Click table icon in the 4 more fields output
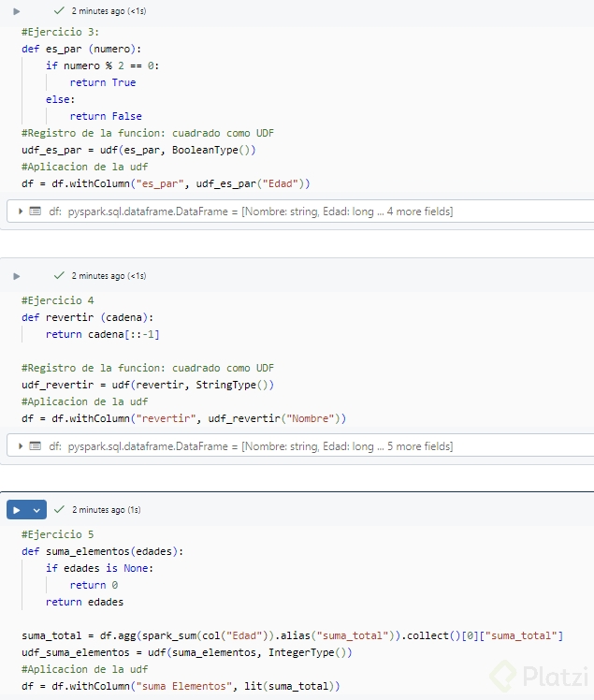The image size is (594, 700). click(x=36, y=211)
